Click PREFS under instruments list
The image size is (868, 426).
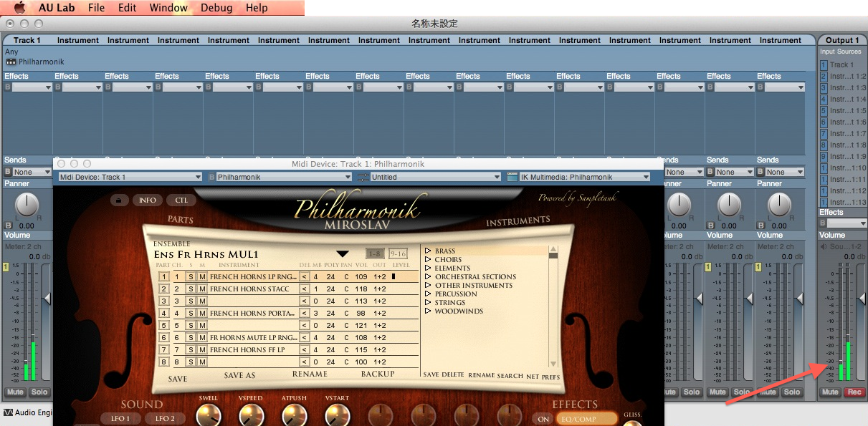tap(550, 376)
